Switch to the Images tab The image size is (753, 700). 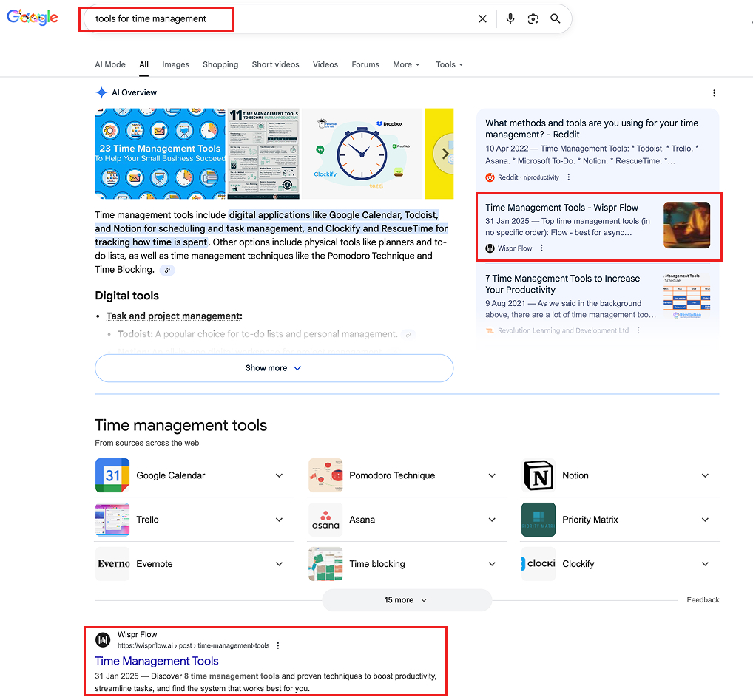click(x=175, y=64)
